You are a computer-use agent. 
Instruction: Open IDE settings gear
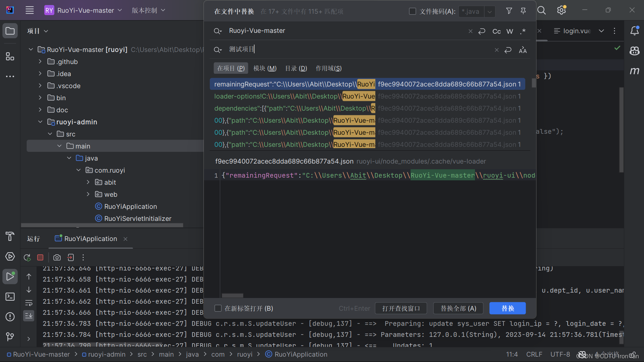click(561, 10)
